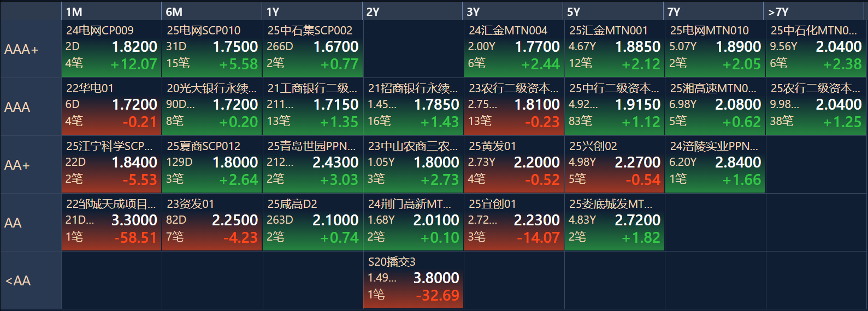Image resolution: width=868 pixels, height=311 pixels.
Task: Click the 3Y column header
Action: [513, 11]
